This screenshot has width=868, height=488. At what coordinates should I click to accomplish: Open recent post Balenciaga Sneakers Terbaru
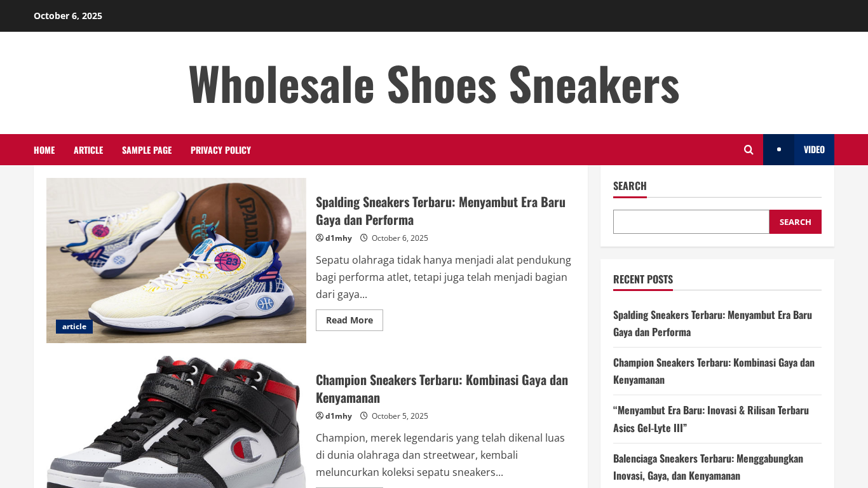pos(708,467)
